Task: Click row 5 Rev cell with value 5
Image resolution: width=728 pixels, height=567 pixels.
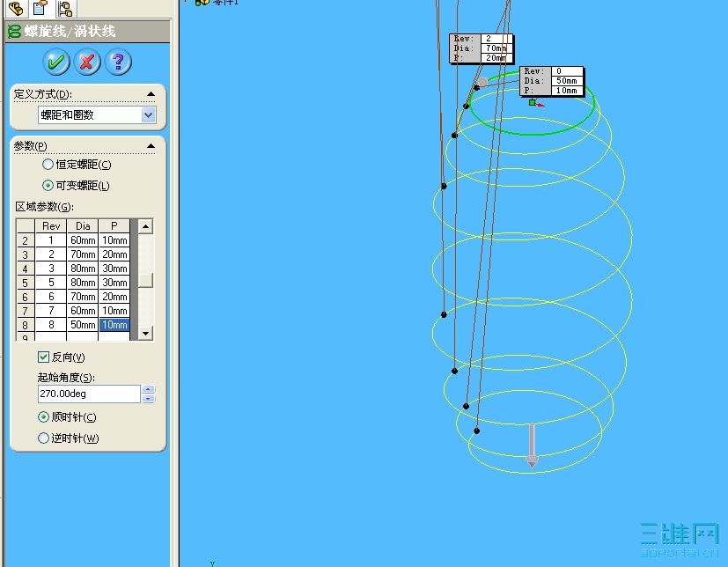Action: [x=51, y=283]
